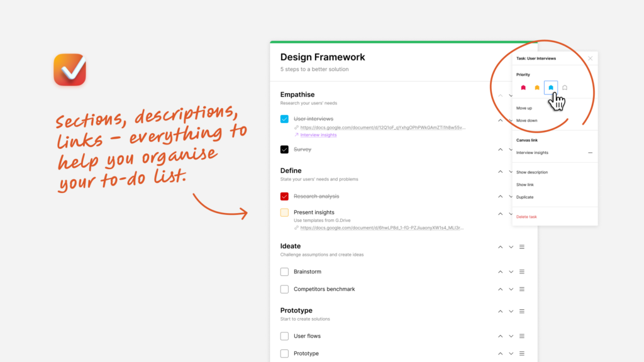Open the Interview insights canvas link
The width and height of the screenshot is (644, 362).
[x=318, y=134]
